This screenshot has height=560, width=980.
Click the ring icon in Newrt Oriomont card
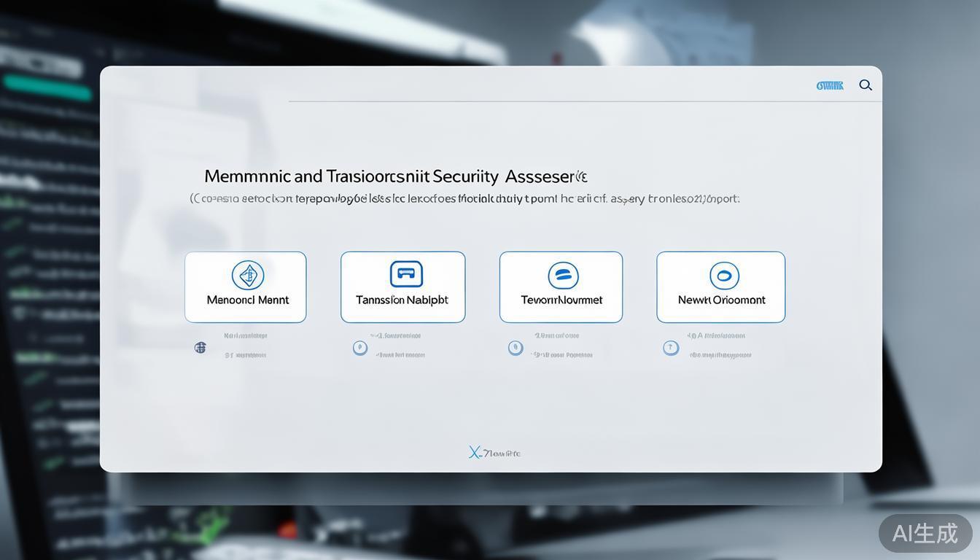coord(724,276)
